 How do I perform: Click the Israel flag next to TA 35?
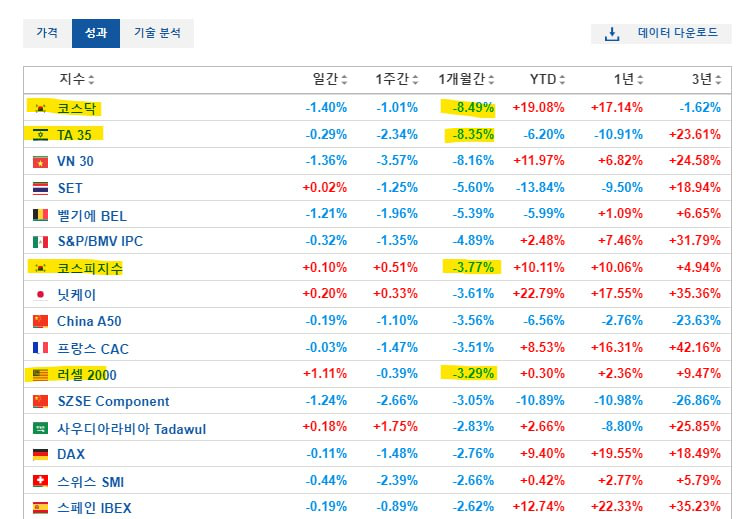[40, 134]
